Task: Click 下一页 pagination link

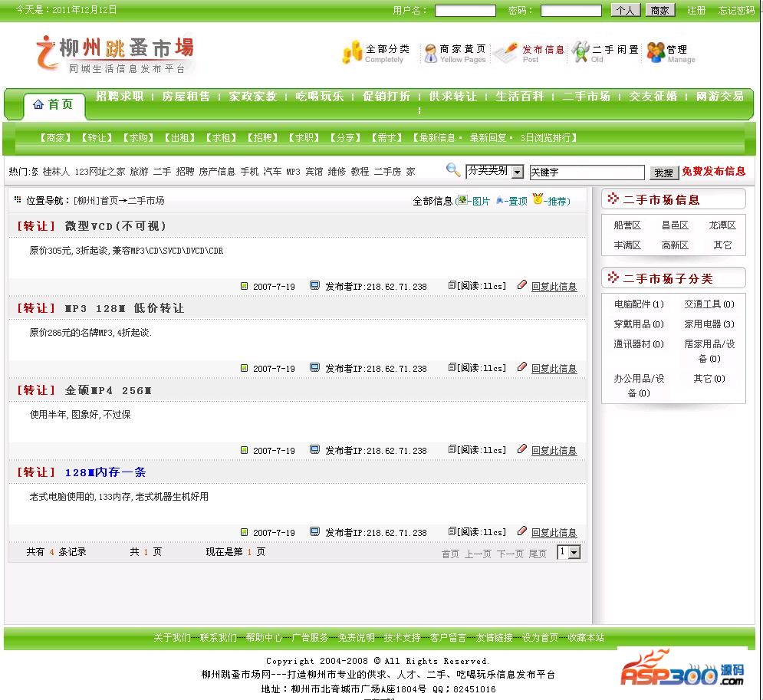Action: pos(510,554)
